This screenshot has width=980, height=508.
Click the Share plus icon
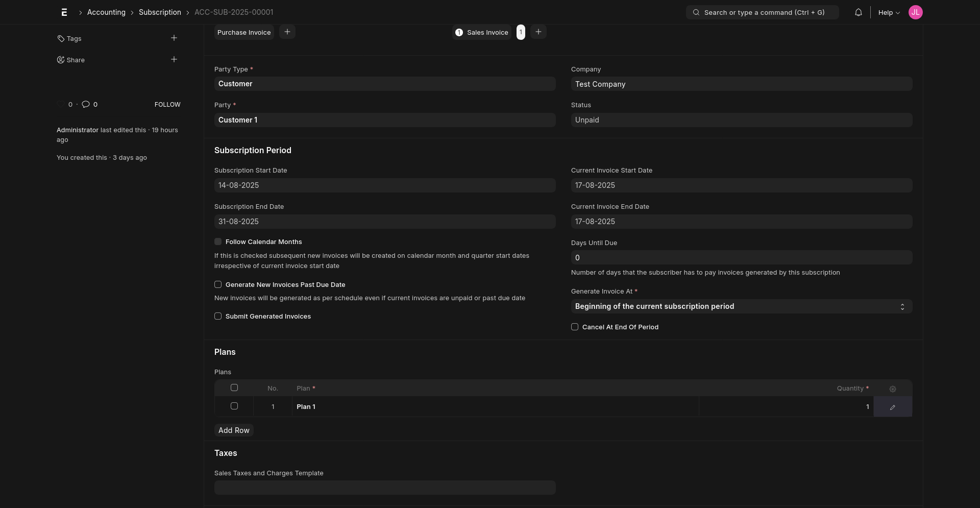click(174, 59)
